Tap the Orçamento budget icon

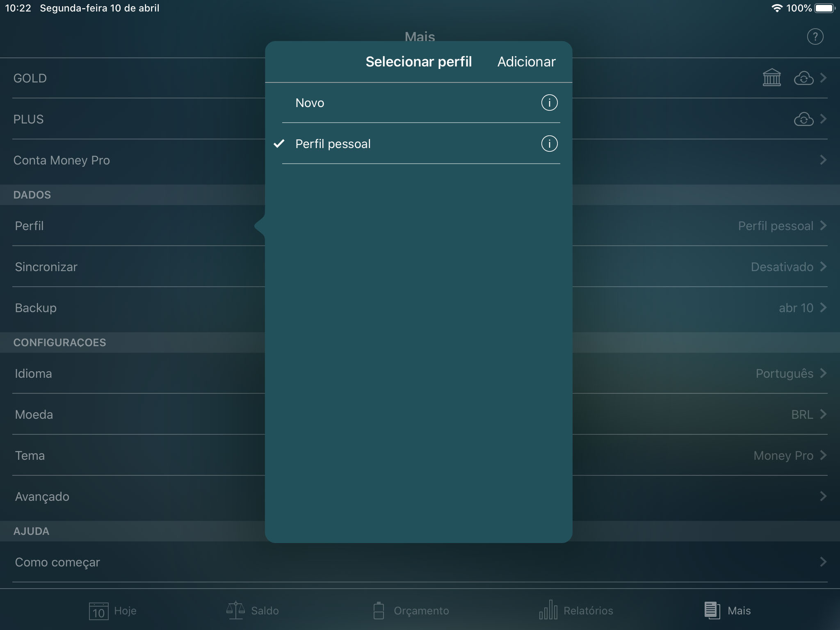pyautogui.click(x=379, y=610)
